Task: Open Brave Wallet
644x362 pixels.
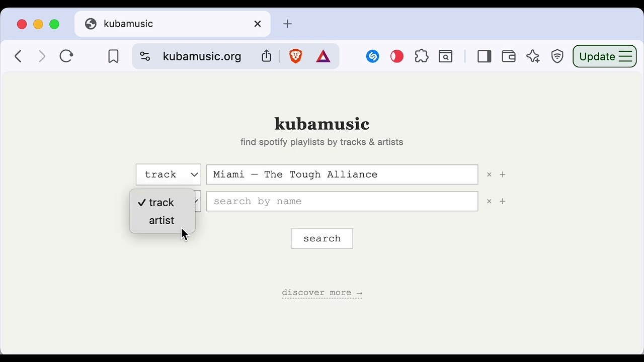Action: 509,56
